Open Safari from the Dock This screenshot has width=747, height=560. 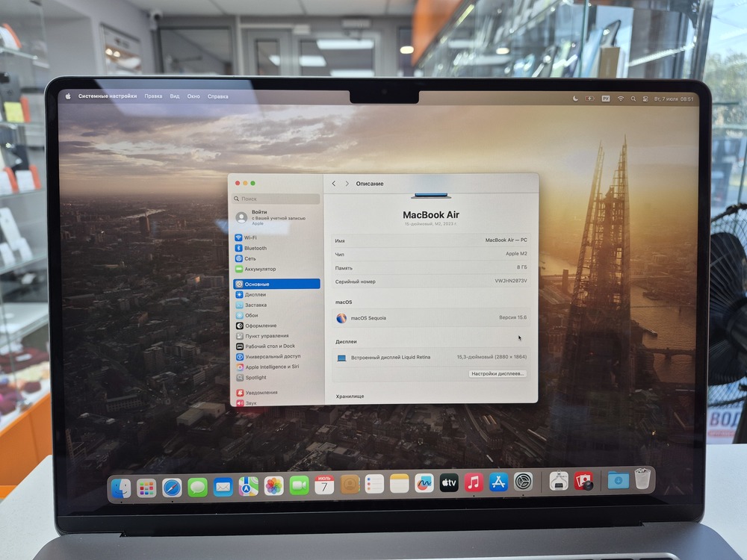172,487
